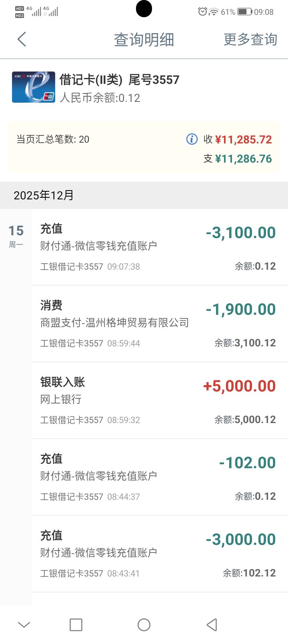Tap the 借记卡 尾号3557 card name
Viewport: 288px width, 644px height.
click(x=119, y=80)
